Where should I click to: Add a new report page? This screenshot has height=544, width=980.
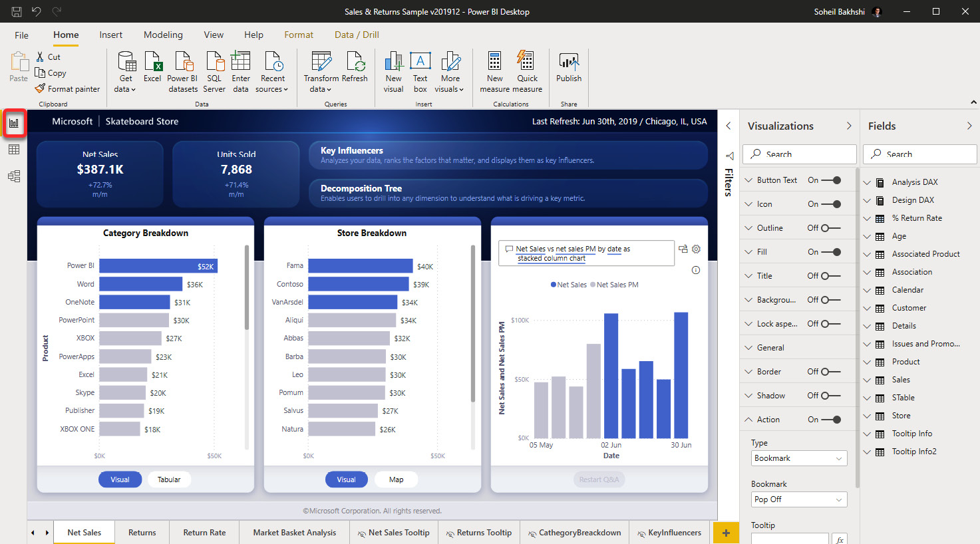(726, 533)
